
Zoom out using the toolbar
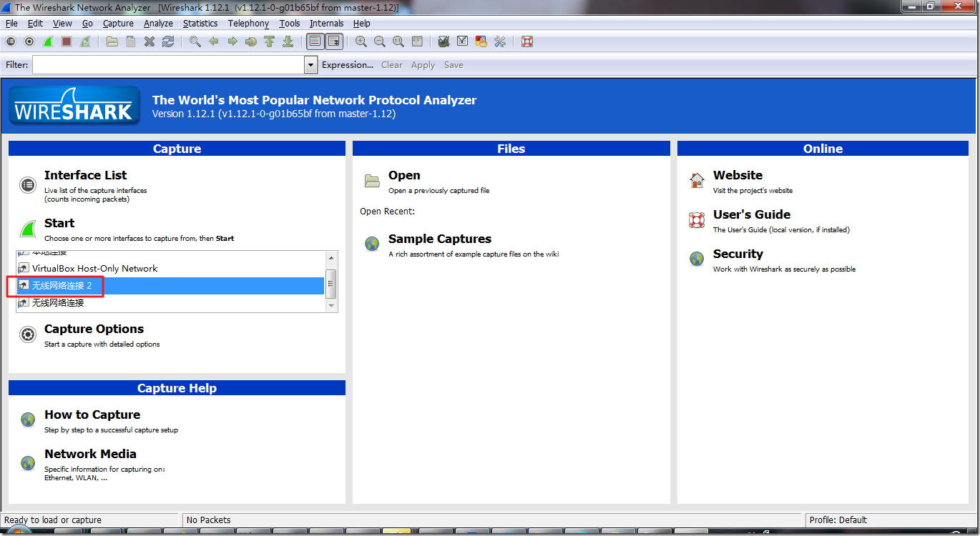[x=380, y=41]
